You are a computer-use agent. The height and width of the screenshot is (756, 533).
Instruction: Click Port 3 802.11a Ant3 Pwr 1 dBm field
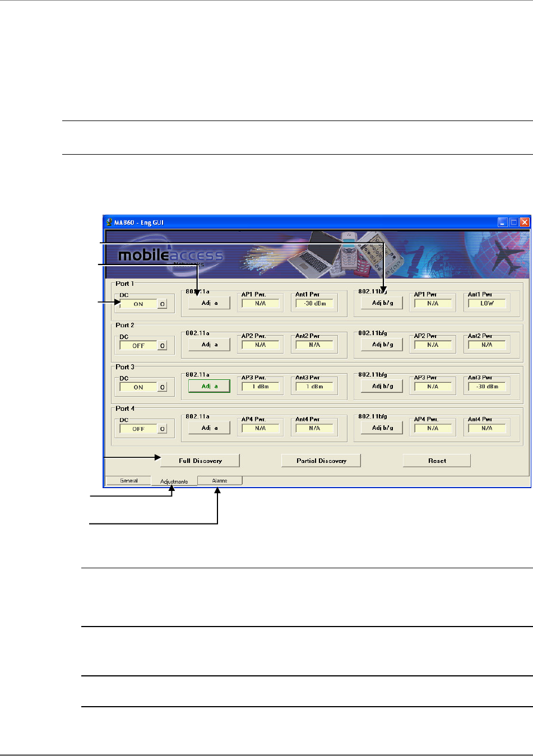tap(314, 387)
